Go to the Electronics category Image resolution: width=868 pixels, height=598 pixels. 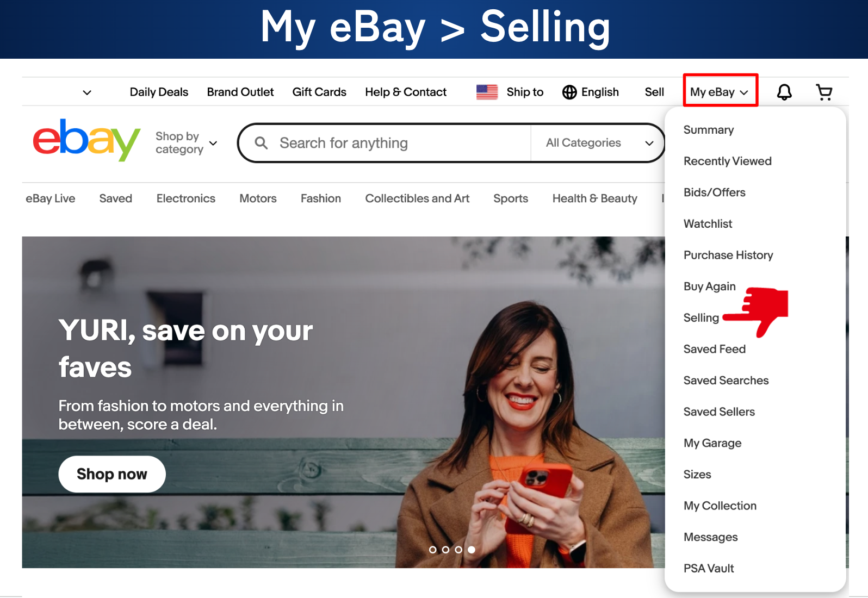(186, 198)
